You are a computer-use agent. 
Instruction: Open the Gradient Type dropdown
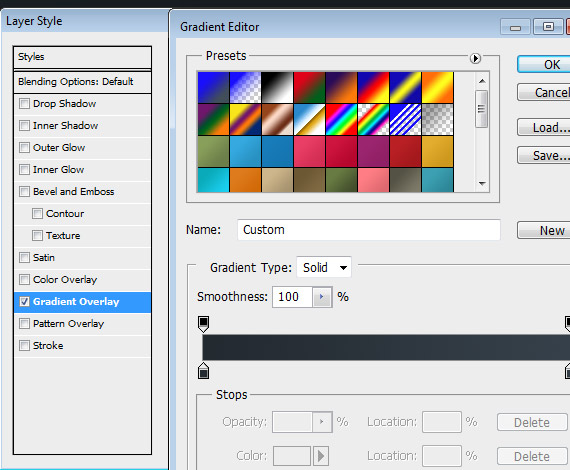(324, 268)
